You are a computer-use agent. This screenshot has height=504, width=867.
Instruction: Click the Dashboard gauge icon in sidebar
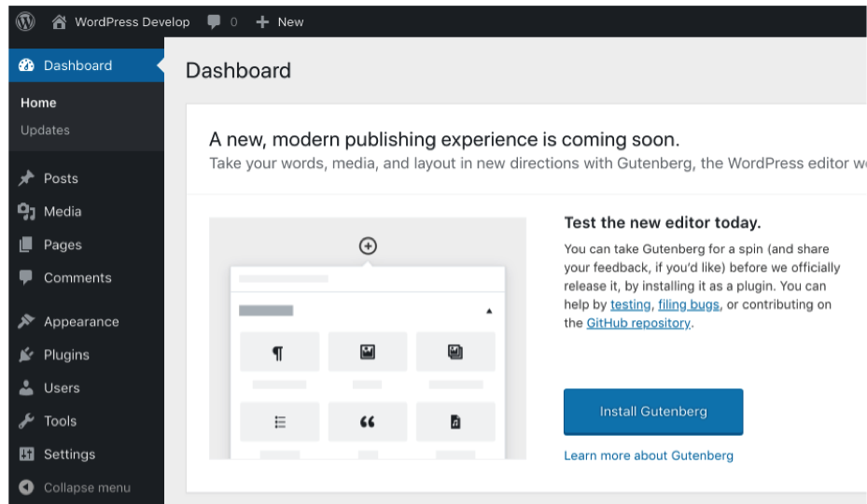(x=26, y=65)
